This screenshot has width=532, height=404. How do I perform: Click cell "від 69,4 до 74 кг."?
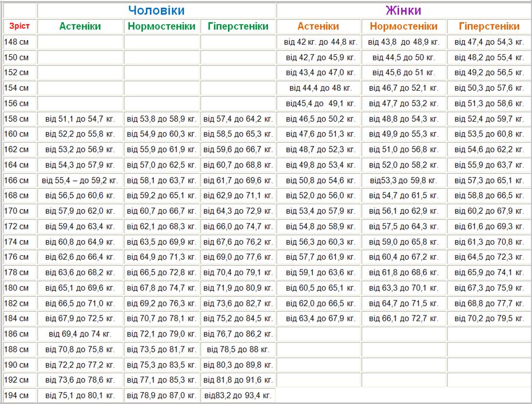click(x=80, y=334)
